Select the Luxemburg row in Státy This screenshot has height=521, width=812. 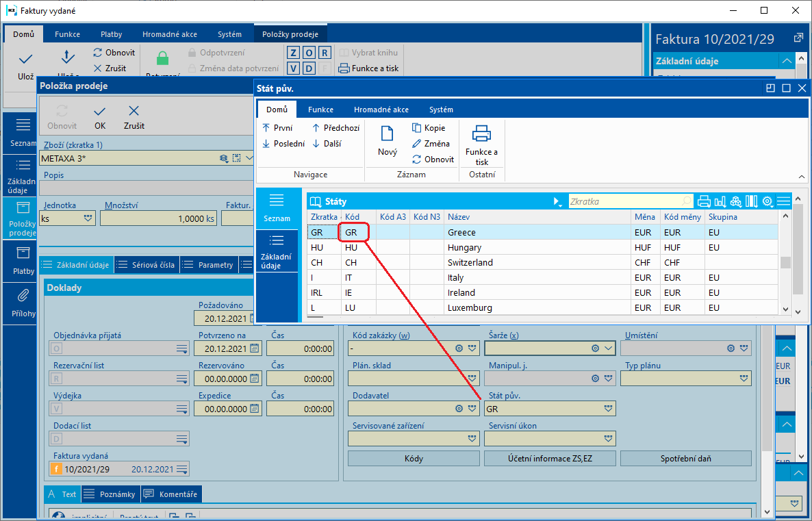pyautogui.click(x=542, y=307)
